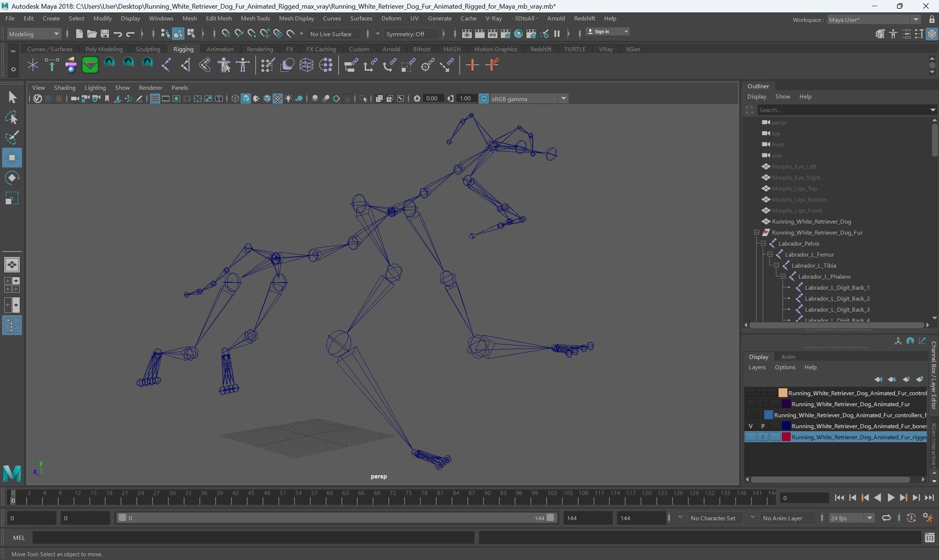The height and width of the screenshot is (560, 939).
Task: Click the MEL script language button
Action: pos(19,538)
